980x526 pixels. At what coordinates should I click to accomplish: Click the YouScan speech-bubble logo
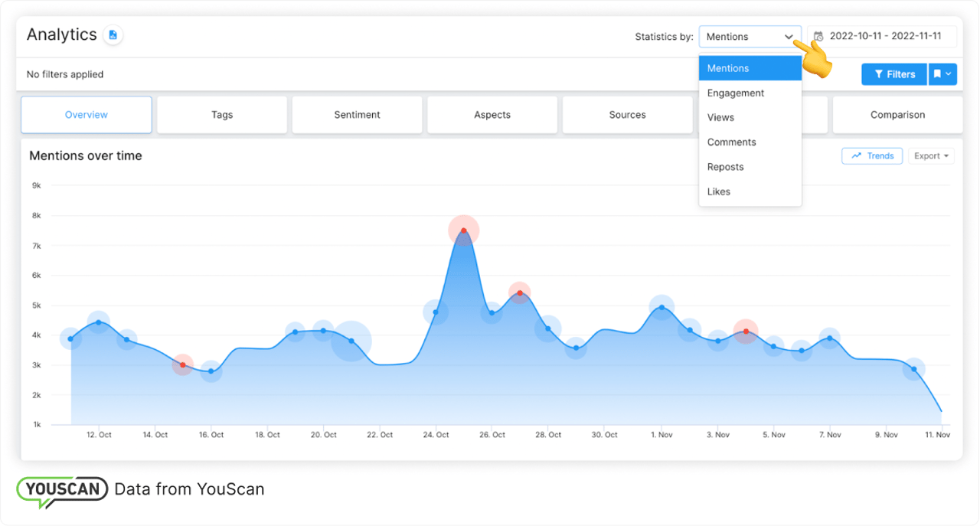(61, 488)
